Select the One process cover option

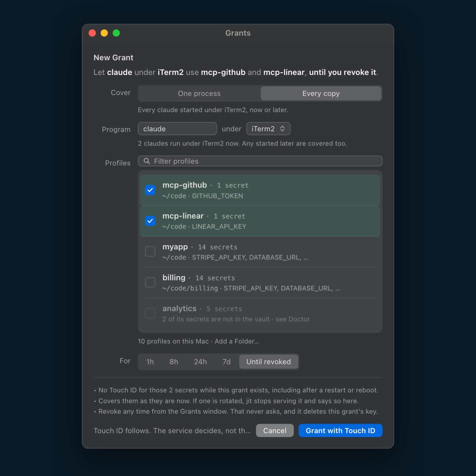click(199, 93)
